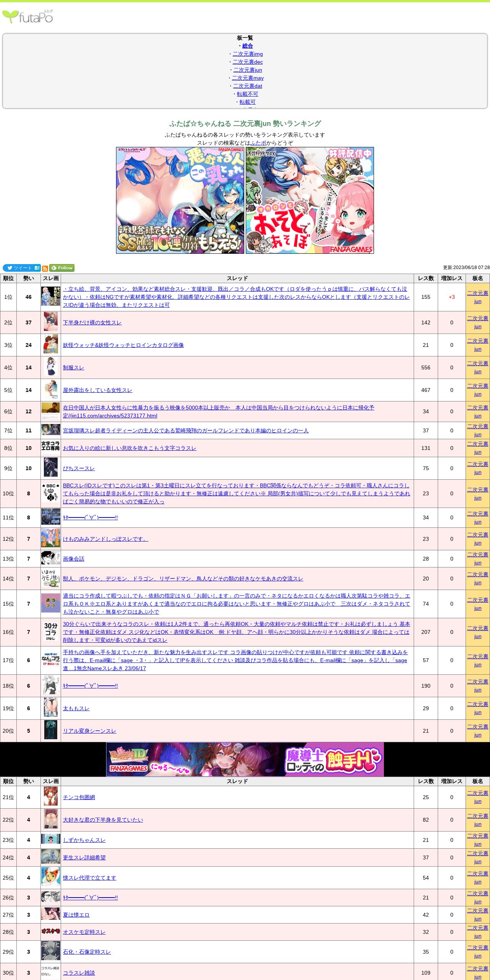The width and height of the screenshot is (490, 980).
Task: Select 二次元裏jun in the board list
Action: point(248,70)
